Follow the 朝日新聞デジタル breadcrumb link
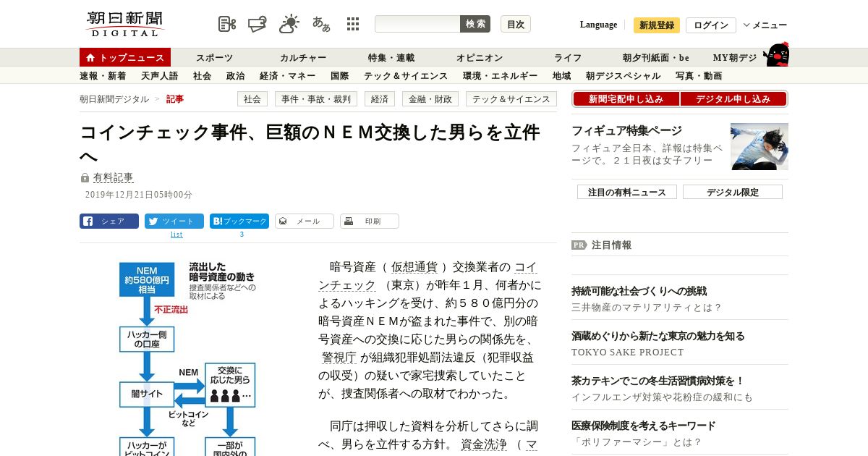This screenshot has width=868, height=456. click(x=114, y=99)
